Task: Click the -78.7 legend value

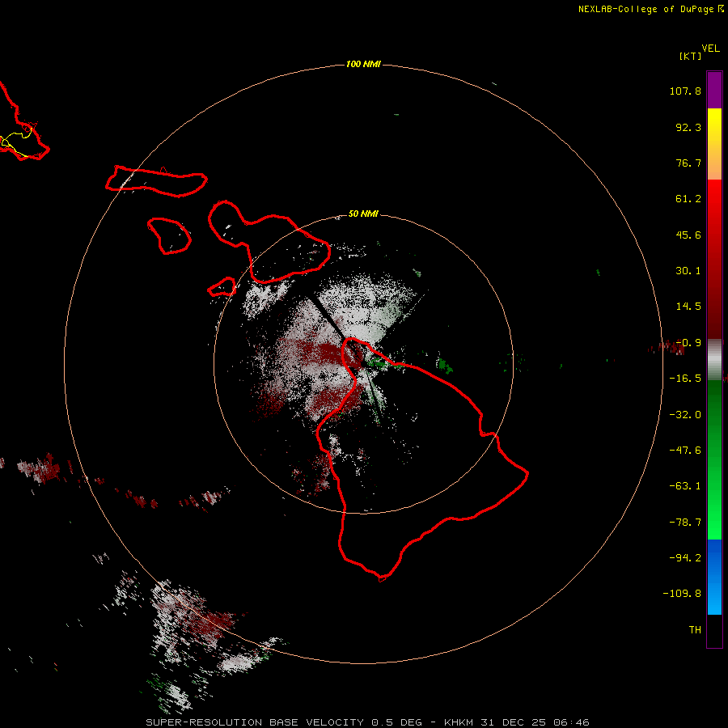Action: 685,523
